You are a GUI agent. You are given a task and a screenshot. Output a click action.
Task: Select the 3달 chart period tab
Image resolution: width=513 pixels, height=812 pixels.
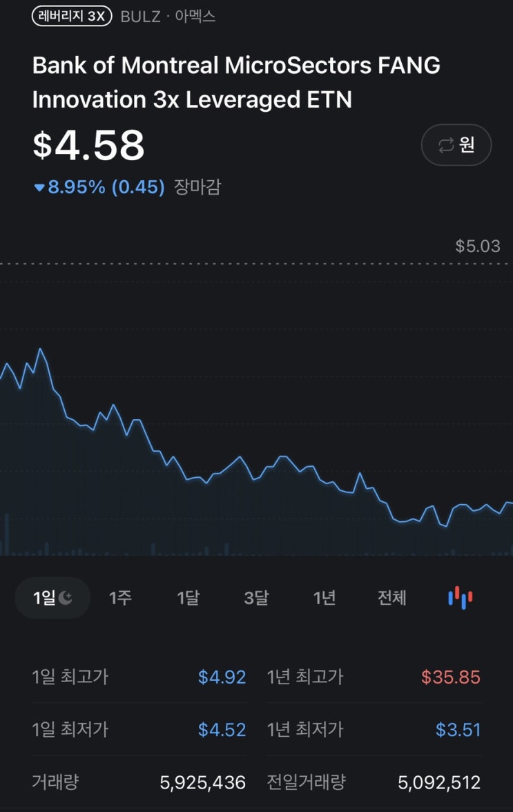256,598
